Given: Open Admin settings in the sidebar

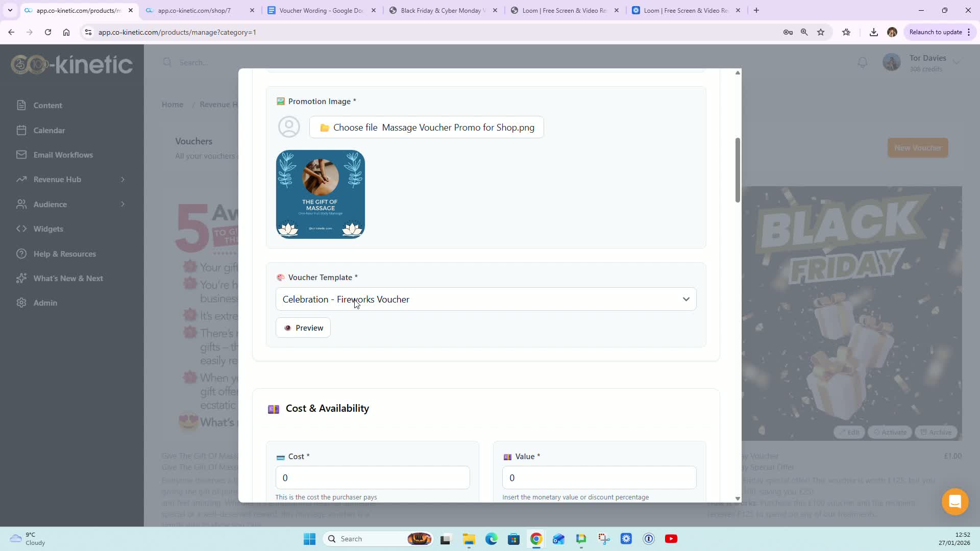Looking at the screenshot, I should click(45, 303).
